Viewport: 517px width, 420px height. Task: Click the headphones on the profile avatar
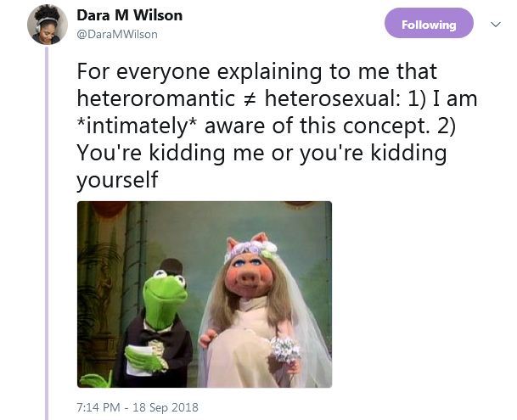tap(37, 26)
